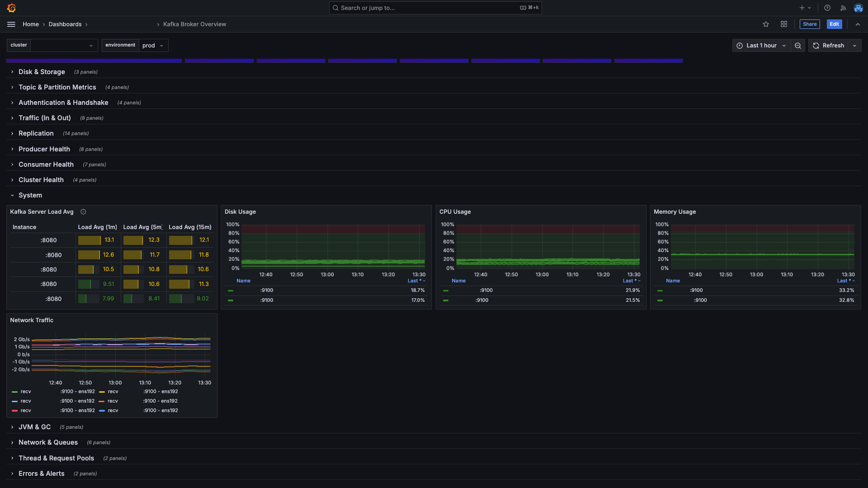Click the Edit button
The height and width of the screenshot is (488, 868).
tap(834, 24)
